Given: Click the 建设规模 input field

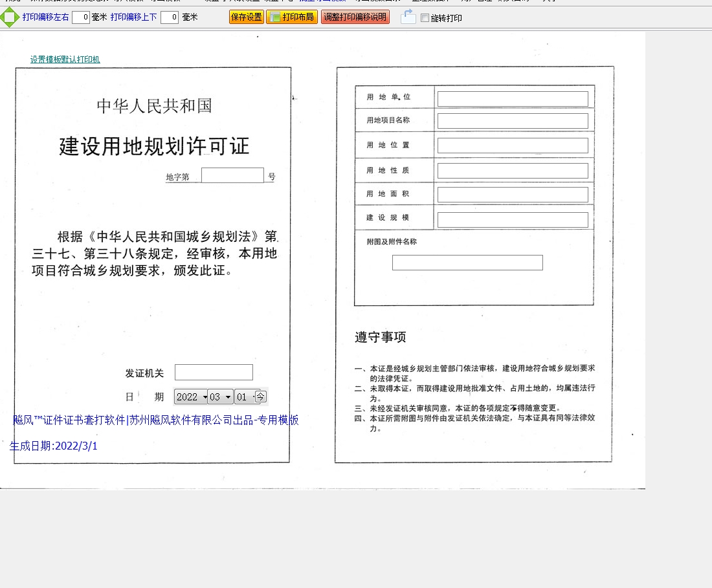Looking at the screenshot, I should [x=513, y=220].
